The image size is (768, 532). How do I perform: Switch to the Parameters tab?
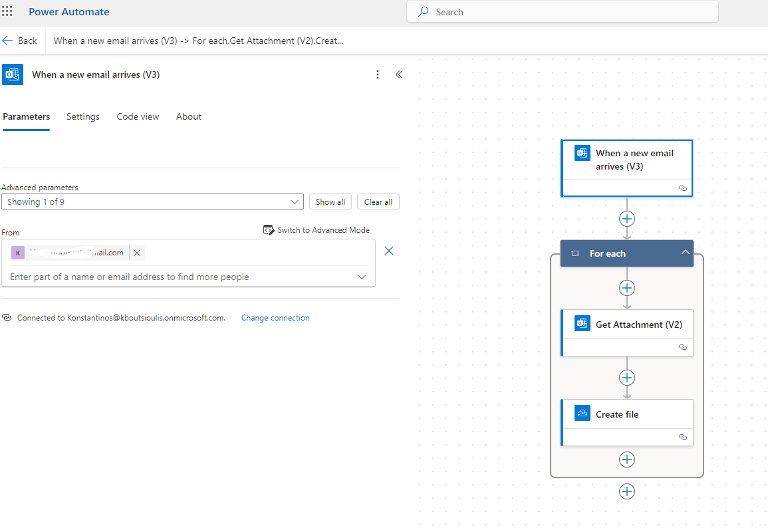pos(27,116)
